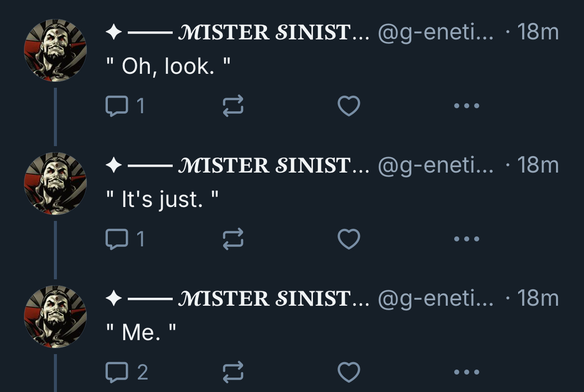Screen dimensions: 584x392
Task: Open avatar of the "Me." post
Action: 55,317
